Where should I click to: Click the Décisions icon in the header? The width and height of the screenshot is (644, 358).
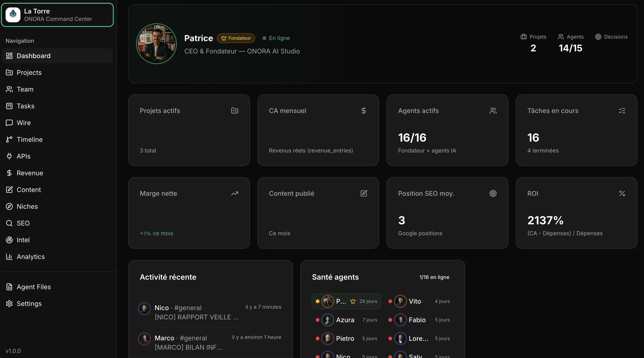[x=598, y=36]
